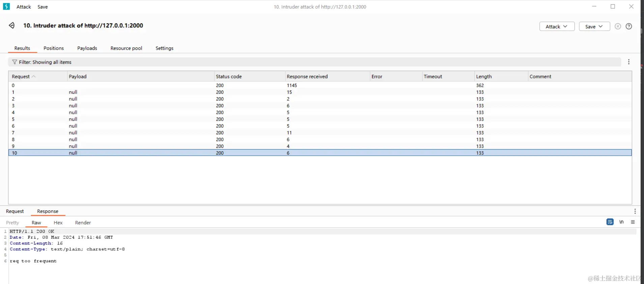The image size is (644, 284).
Task: Sort by the Response received column header
Action: point(327,77)
